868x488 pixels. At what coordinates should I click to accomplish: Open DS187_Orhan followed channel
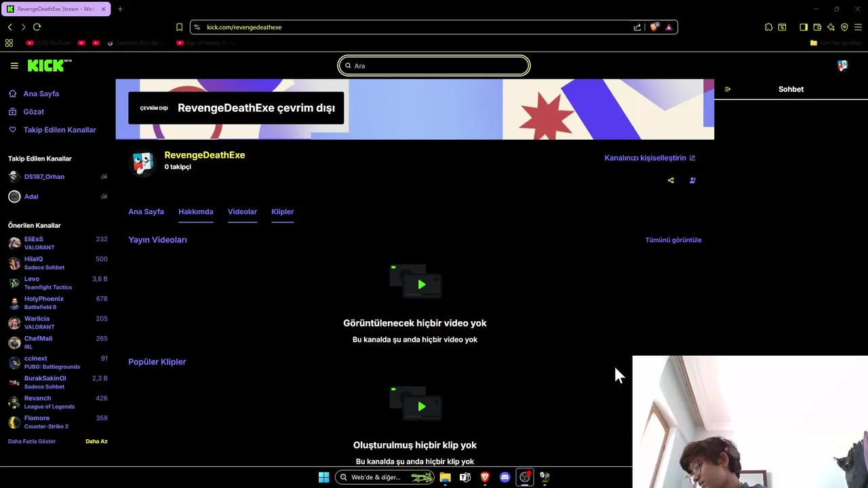coord(45,177)
